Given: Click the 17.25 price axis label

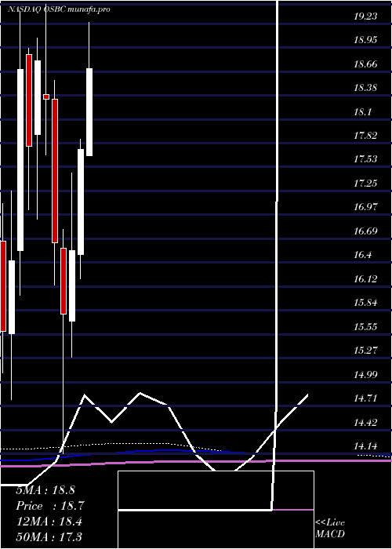Looking at the screenshot, I should click(365, 184).
